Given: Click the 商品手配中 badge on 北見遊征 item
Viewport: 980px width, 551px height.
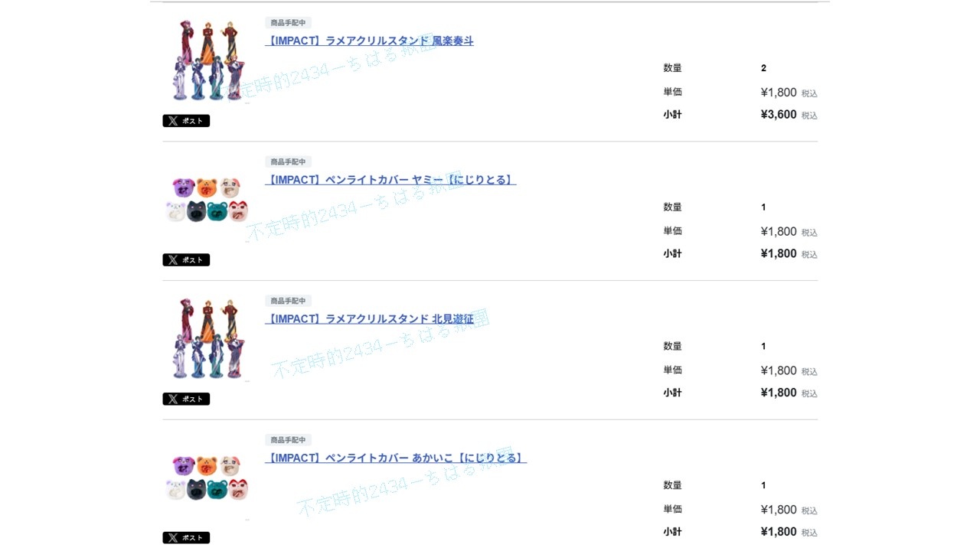Looking at the screenshot, I should pos(288,301).
